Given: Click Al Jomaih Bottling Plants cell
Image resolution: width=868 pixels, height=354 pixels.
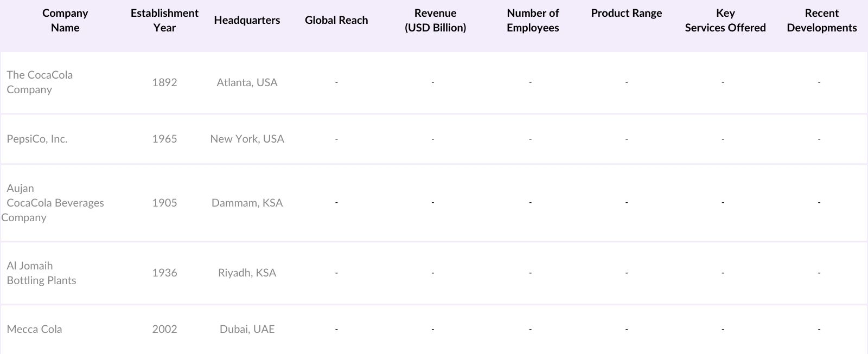Looking at the screenshot, I should [41, 273].
